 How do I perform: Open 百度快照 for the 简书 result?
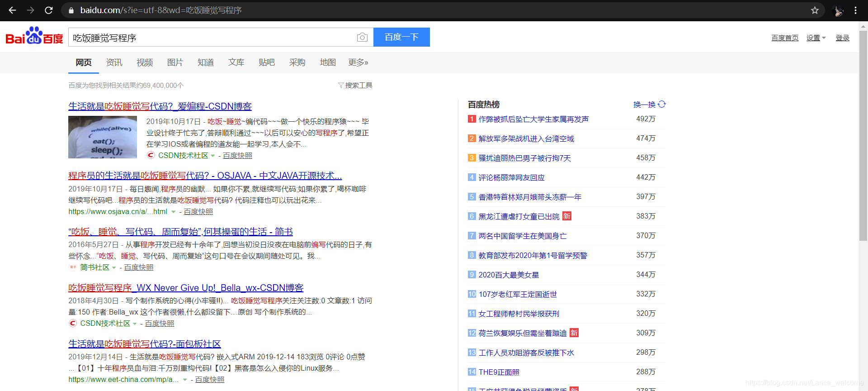(x=139, y=267)
